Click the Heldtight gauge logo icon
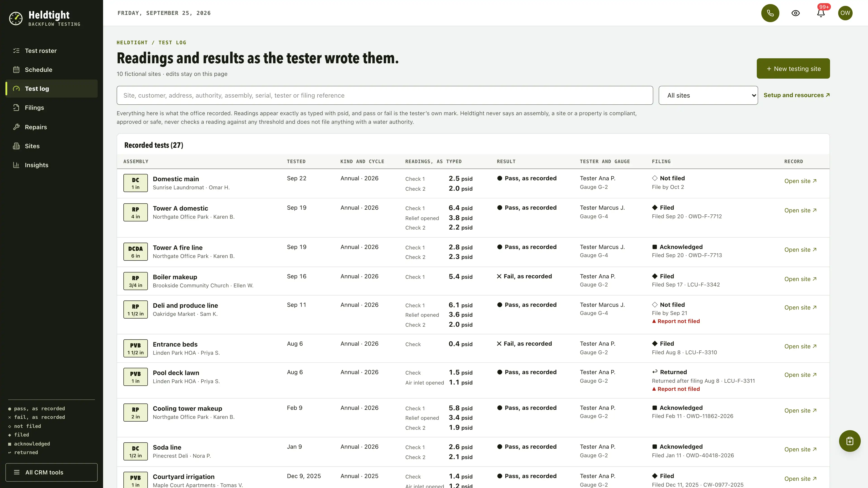This screenshot has height=488, width=868. (x=16, y=19)
